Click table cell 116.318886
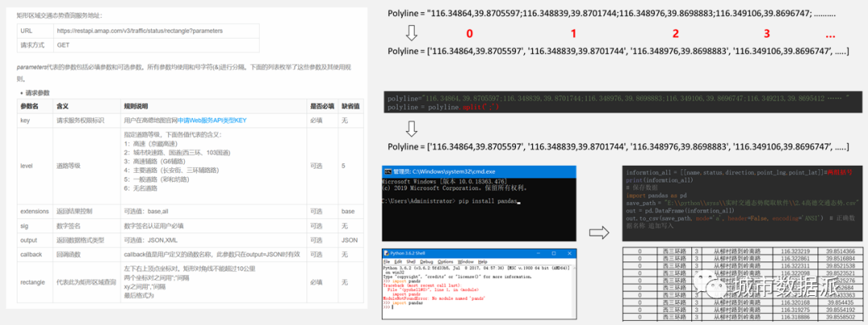The width and height of the screenshot is (868, 325). click(x=795, y=317)
